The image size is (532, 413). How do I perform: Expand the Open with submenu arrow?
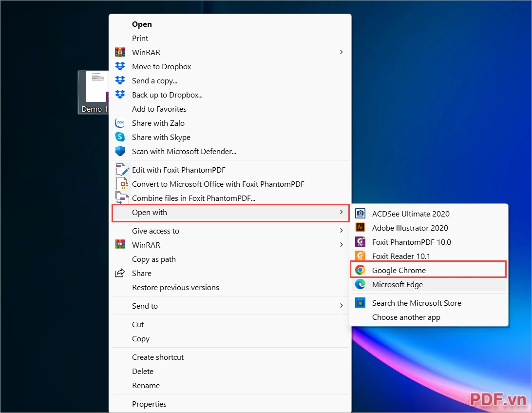(342, 212)
